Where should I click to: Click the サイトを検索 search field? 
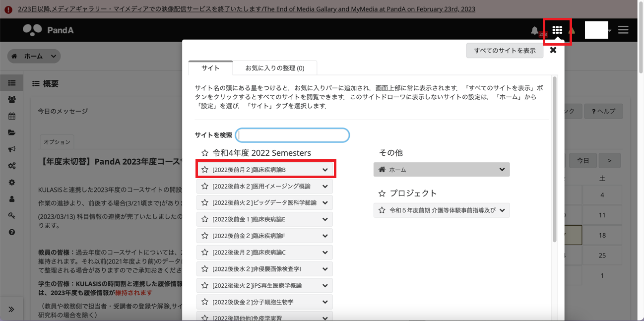[x=293, y=135]
